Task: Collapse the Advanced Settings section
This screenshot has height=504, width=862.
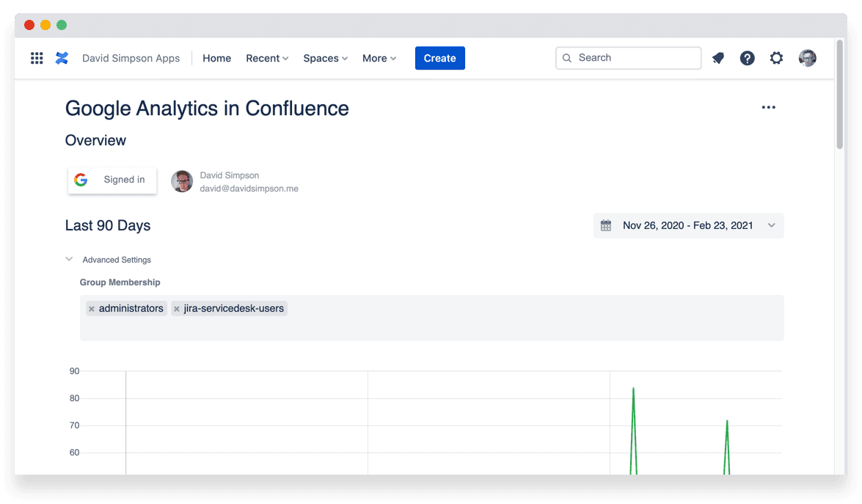Action: [69, 260]
